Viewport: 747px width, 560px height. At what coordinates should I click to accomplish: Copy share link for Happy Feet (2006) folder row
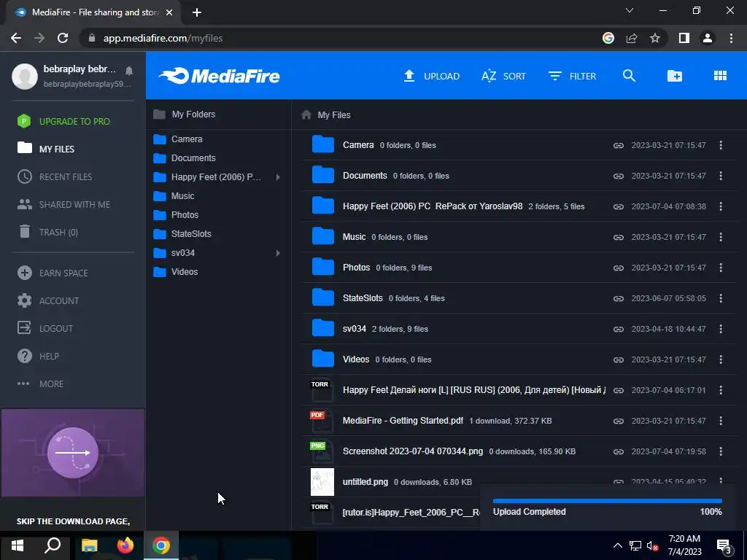619,206
